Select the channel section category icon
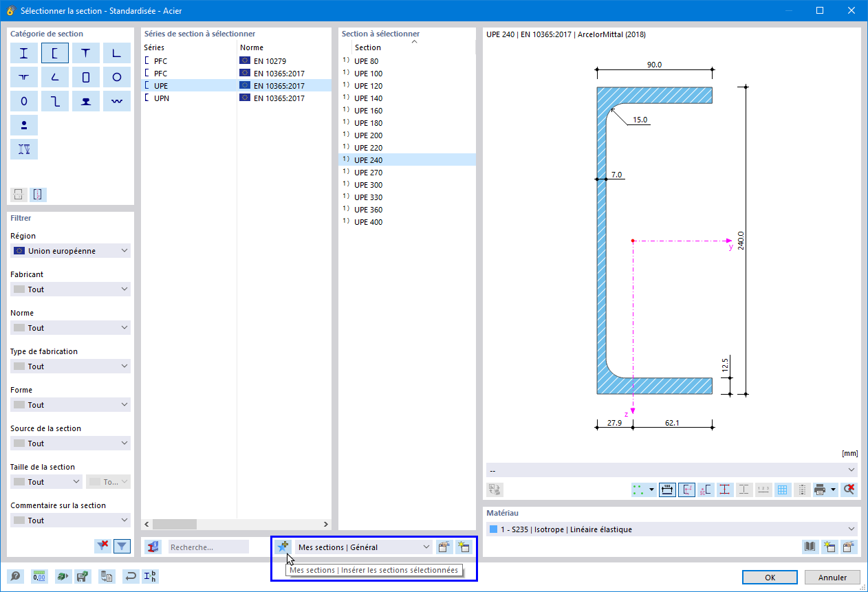The width and height of the screenshot is (868, 592). point(55,53)
